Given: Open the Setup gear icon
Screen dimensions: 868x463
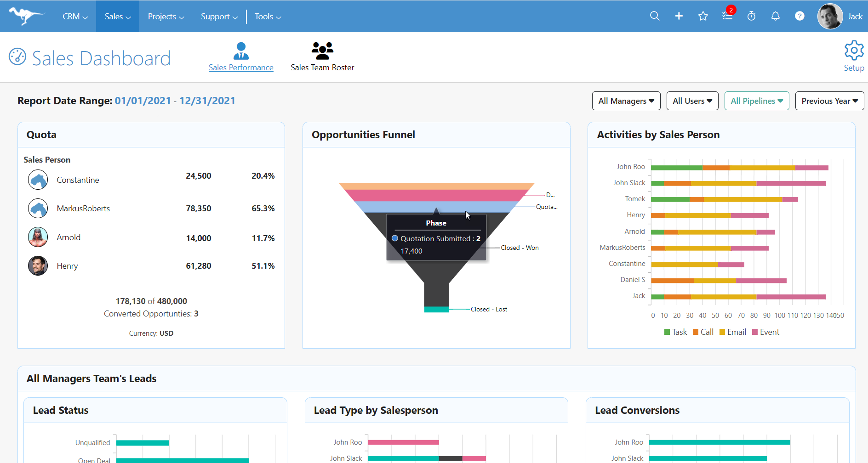Looking at the screenshot, I should [x=854, y=51].
